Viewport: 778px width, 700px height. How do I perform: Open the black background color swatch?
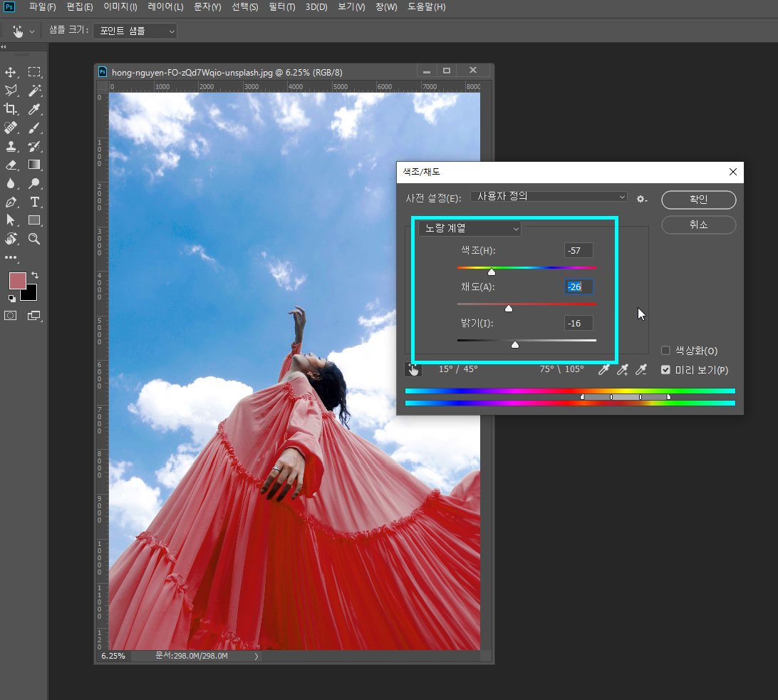point(31,295)
